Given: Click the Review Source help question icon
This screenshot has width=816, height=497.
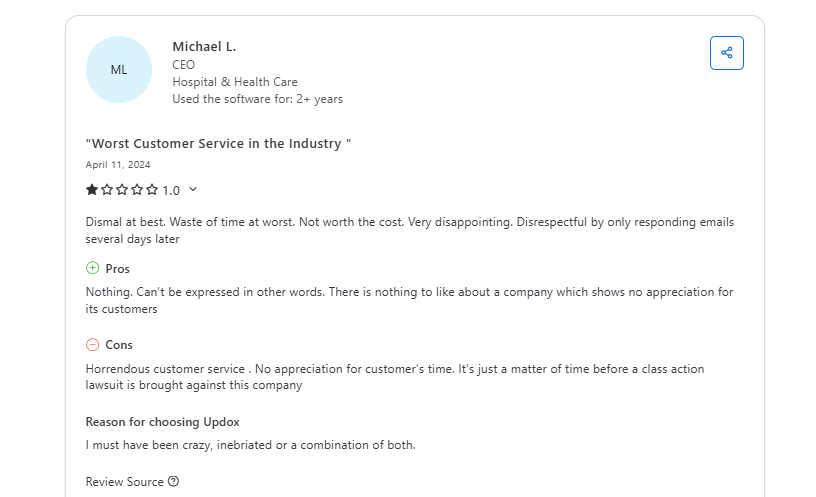Looking at the screenshot, I should [x=173, y=482].
